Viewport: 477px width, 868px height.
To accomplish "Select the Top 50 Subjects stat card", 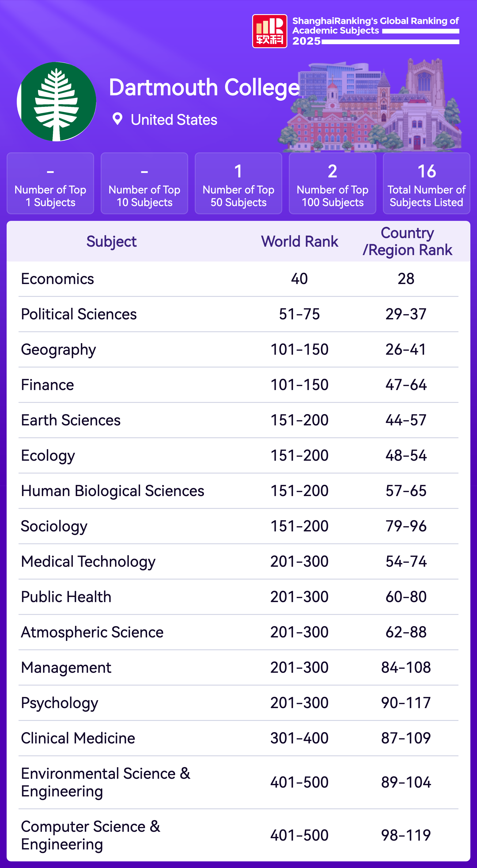I will click(238, 183).
